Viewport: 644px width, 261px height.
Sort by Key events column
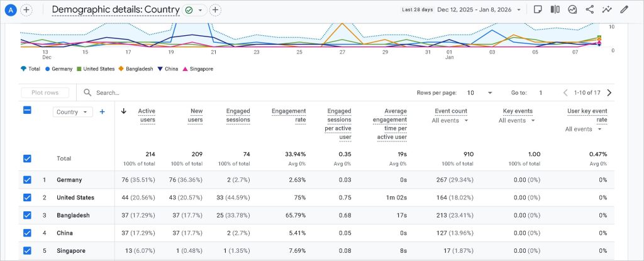click(x=518, y=111)
